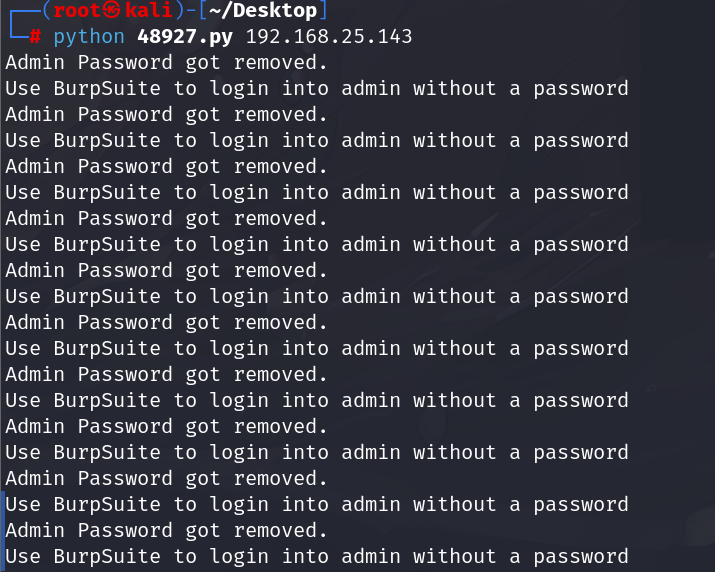Click the kali hostname text
The height and width of the screenshot is (572, 715).
point(149,10)
